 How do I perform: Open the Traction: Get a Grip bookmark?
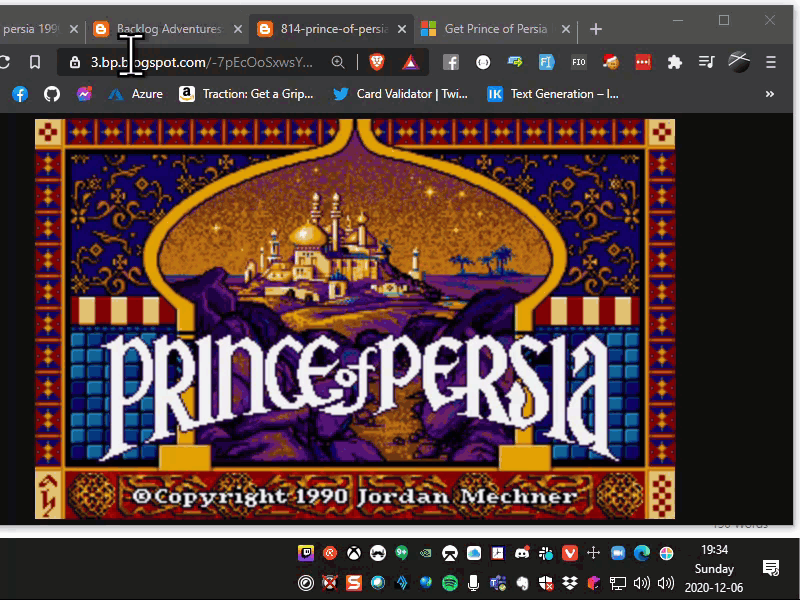[246, 94]
